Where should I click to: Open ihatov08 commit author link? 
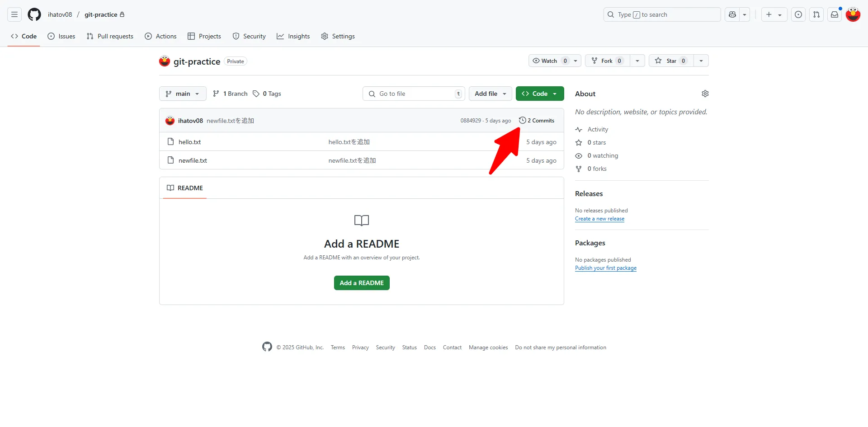click(x=190, y=121)
